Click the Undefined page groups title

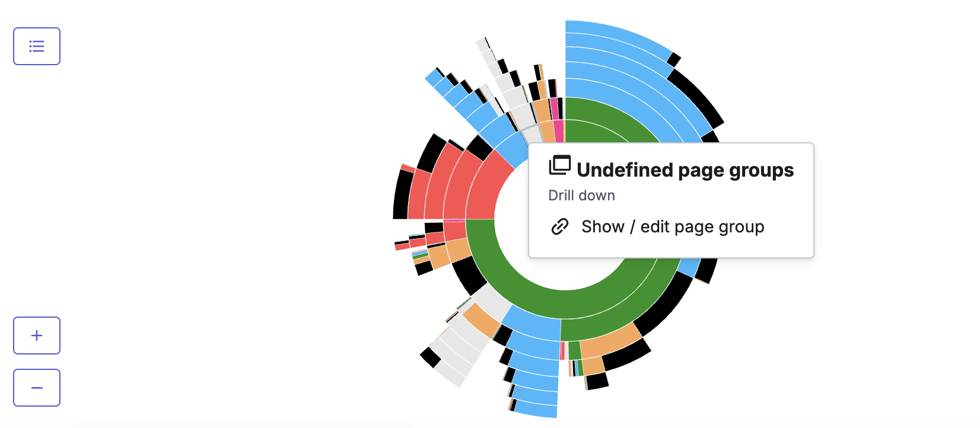tap(685, 170)
